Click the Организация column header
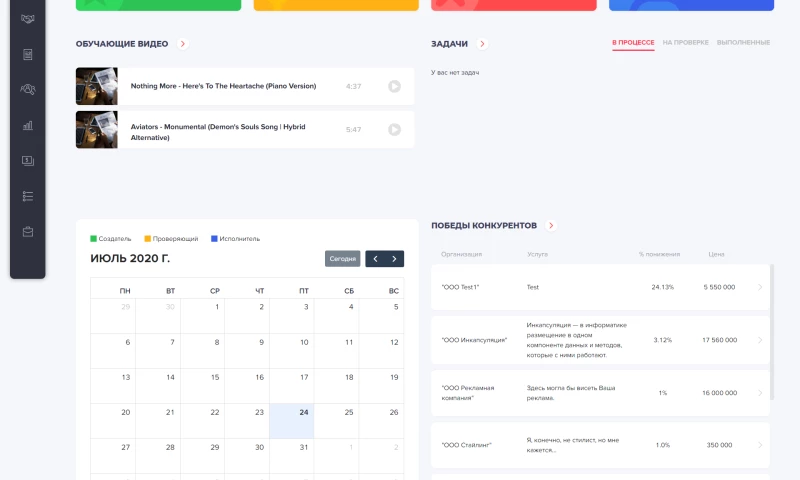Viewport: 800px width, 480px height. point(461,254)
